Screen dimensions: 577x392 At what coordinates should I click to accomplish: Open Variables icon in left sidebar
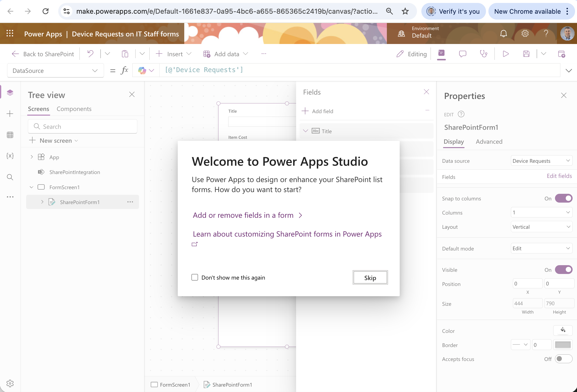tap(10, 156)
